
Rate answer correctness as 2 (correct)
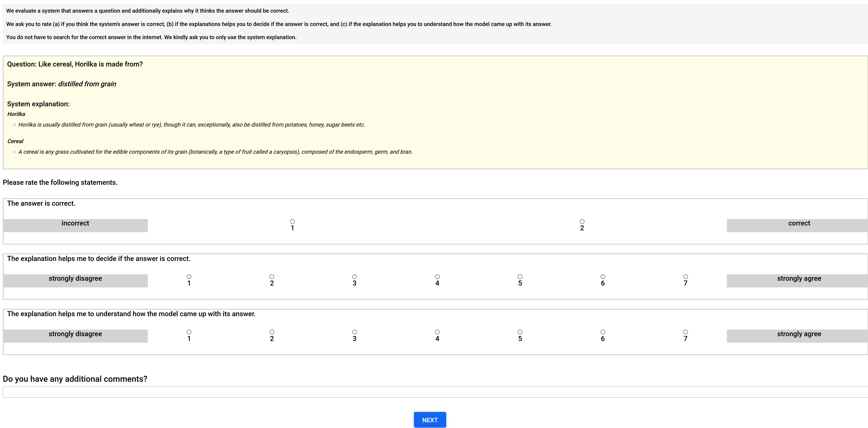point(582,222)
